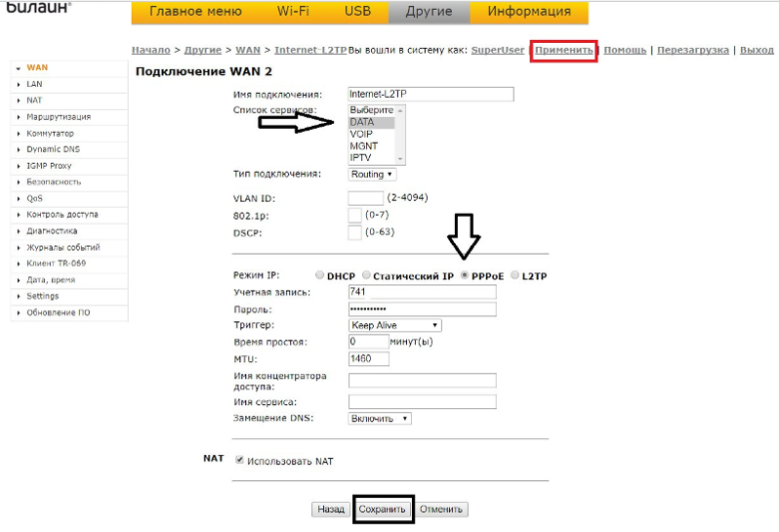Open the Замещение DNS dropdown

pos(380,418)
